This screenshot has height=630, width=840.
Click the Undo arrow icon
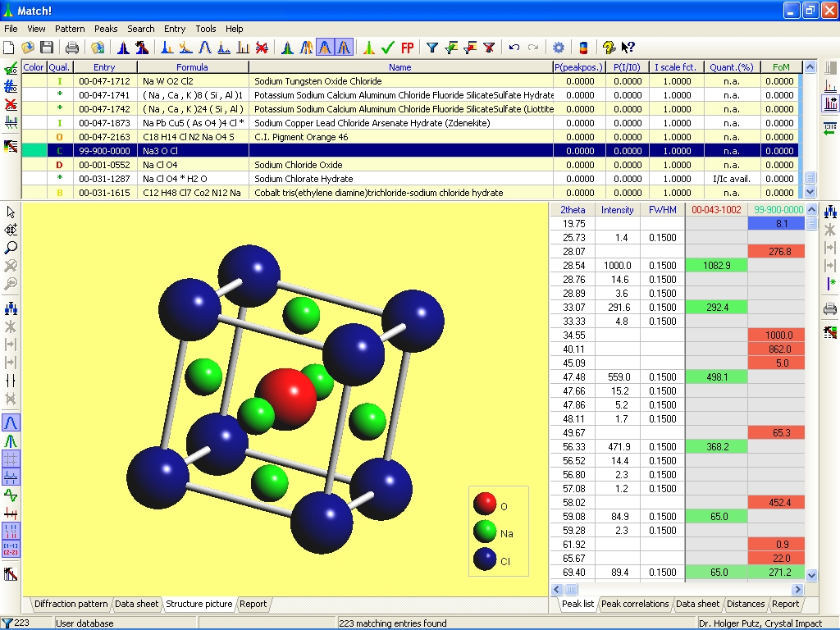[x=514, y=48]
